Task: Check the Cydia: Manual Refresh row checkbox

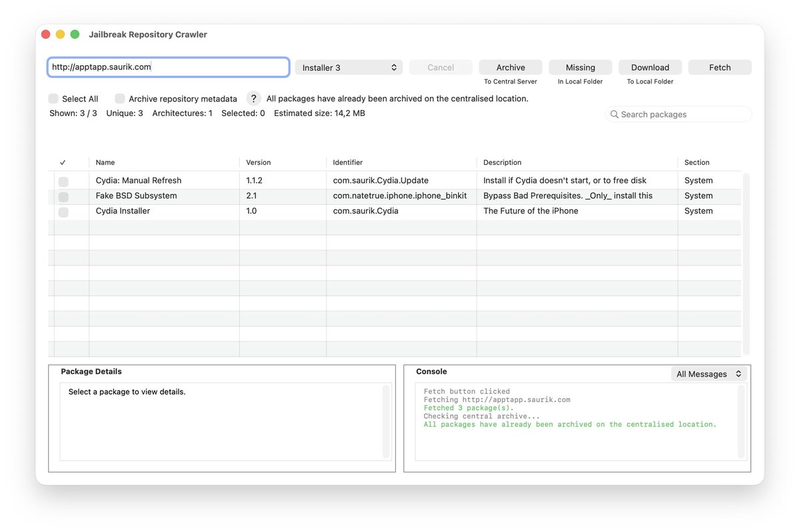Action: coord(63,181)
